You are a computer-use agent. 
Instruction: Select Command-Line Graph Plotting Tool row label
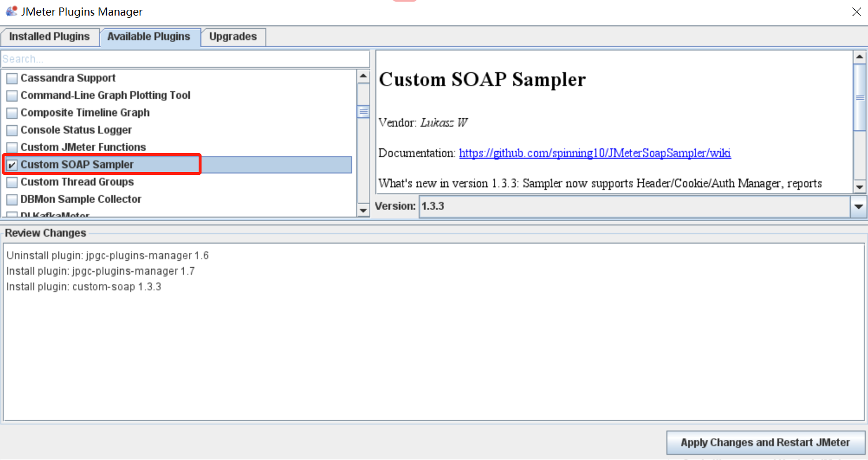click(106, 95)
